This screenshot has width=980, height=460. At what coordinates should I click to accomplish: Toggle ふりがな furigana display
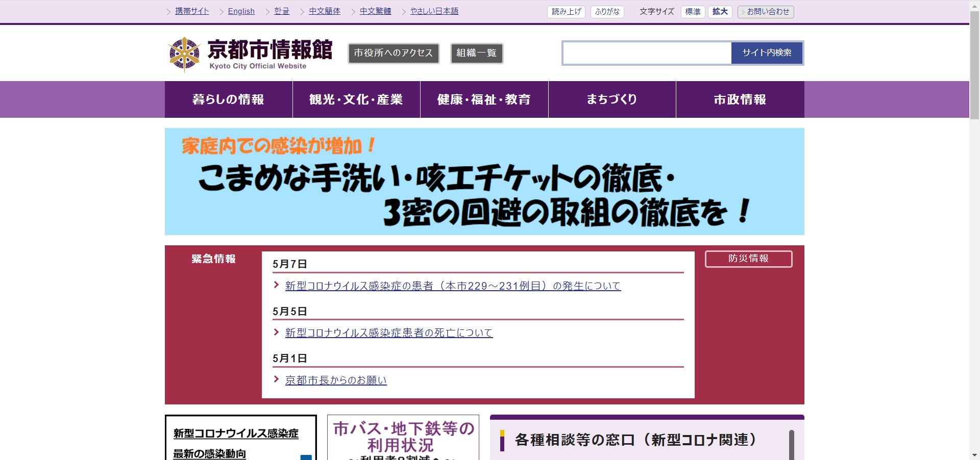(x=607, y=12)
